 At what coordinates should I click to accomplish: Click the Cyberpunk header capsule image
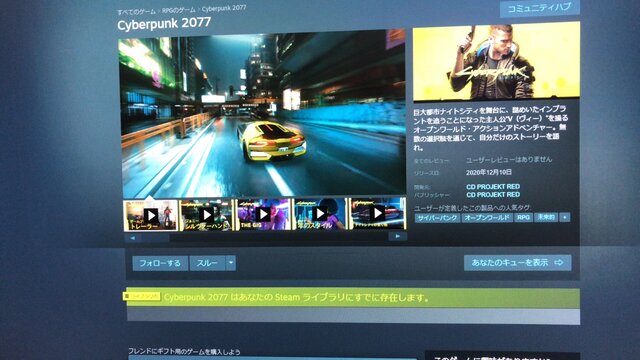(496, 61)
